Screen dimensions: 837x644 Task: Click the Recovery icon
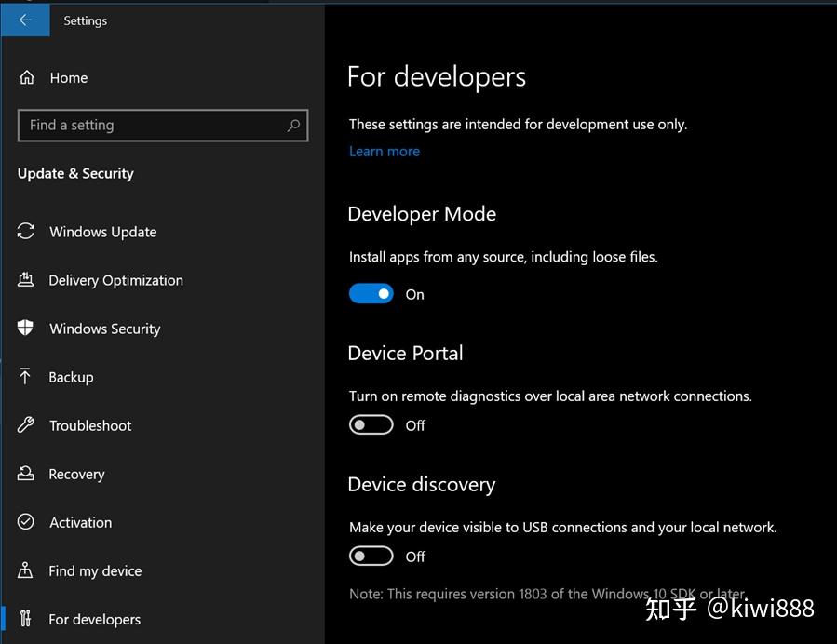click(x=26, y=474)
